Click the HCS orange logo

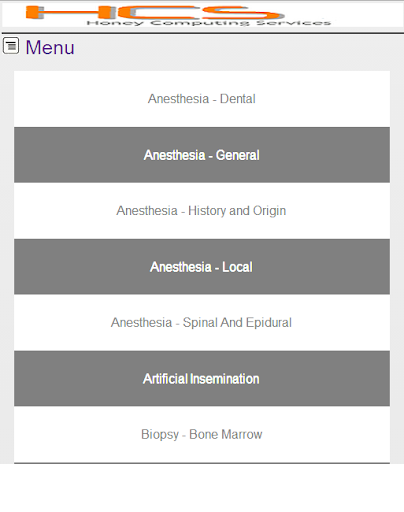pyautogui.click(x=155, y=12)
